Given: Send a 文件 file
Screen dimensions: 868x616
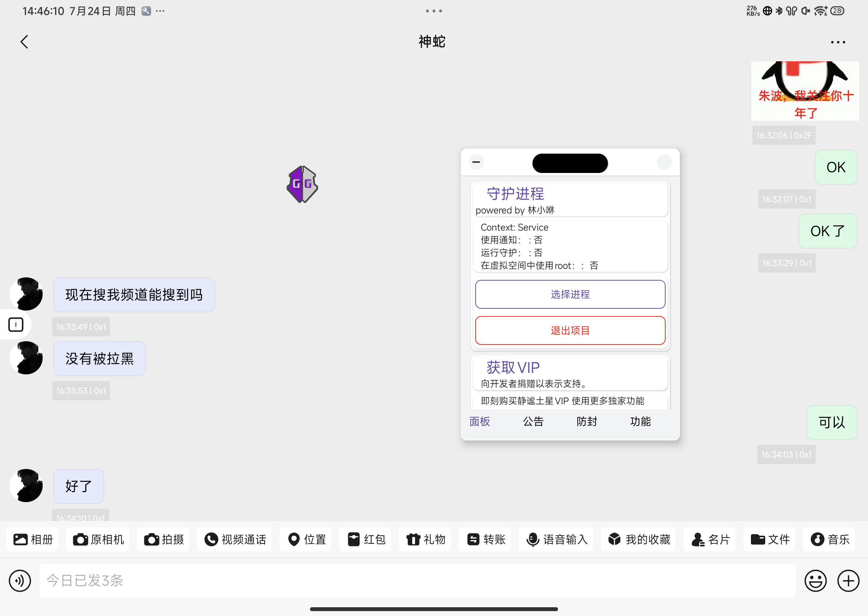Looking at the screenshot, I should (770, 539).
